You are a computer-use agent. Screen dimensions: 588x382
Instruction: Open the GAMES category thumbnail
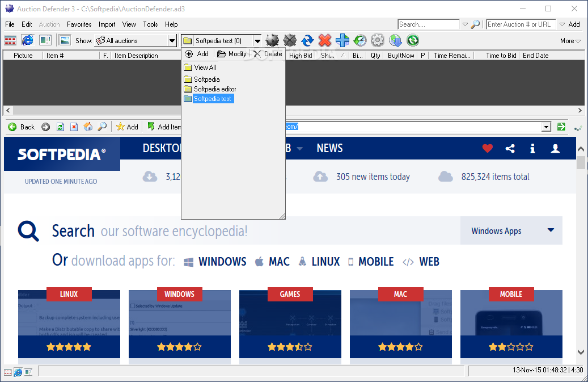290,324
